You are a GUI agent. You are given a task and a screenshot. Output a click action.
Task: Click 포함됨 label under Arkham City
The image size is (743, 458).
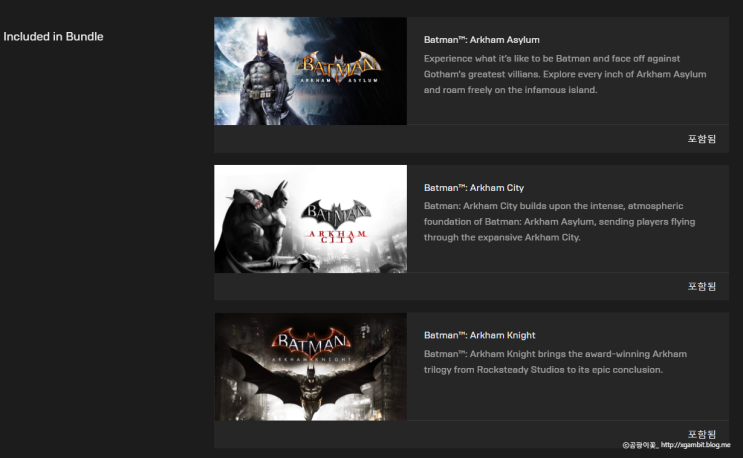coord(702,287)
